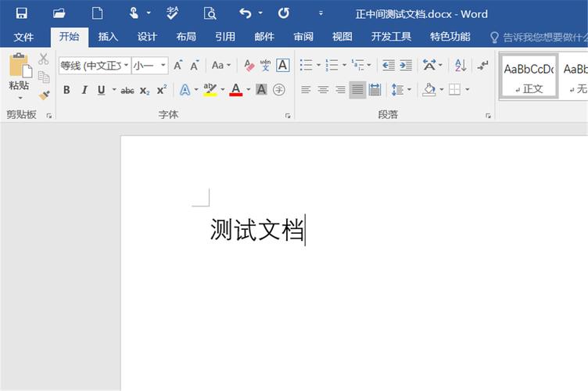Click the Undo arrow icon
This screenshot has height=391, width=588.
(x=246, y=13)
